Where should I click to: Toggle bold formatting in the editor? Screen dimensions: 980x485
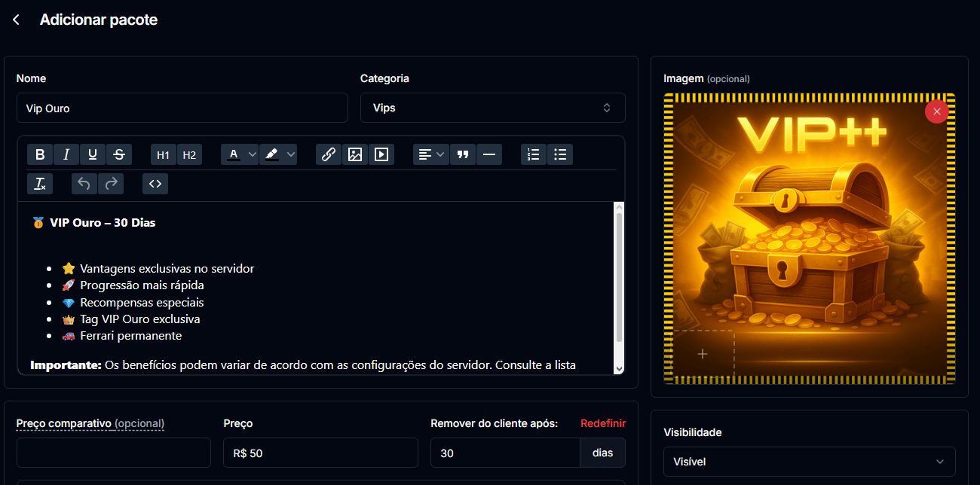40,154
